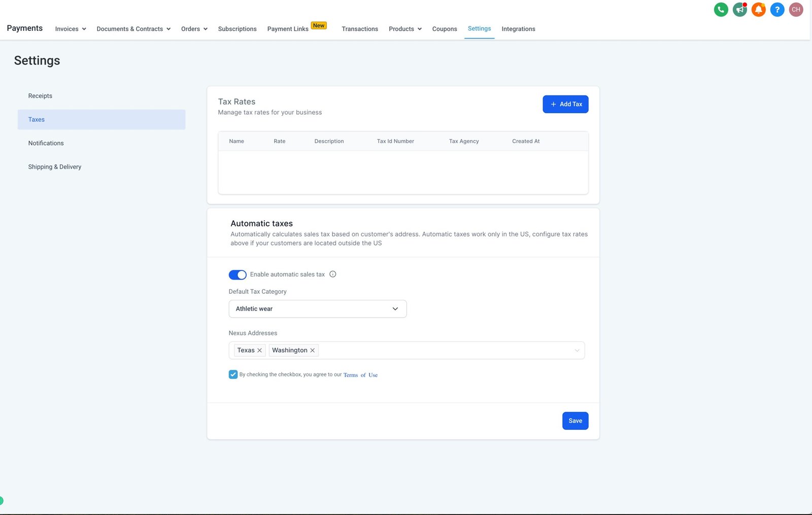Image resolution: width=812 pixels, height=515 pixels.
Task: Switch to the Integrations tab
Action: [x=518, y=29]
